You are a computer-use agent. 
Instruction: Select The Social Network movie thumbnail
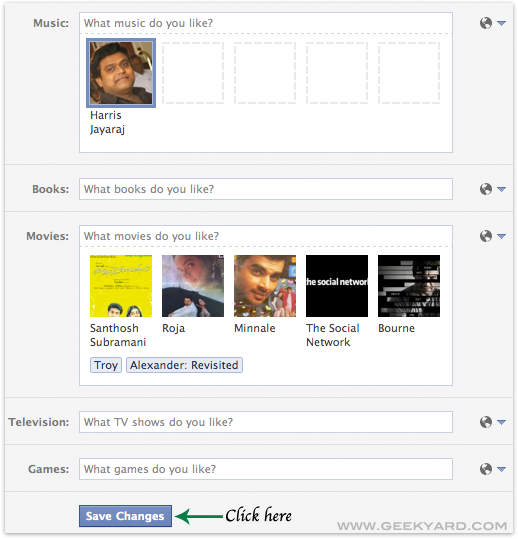coord(337,286)
